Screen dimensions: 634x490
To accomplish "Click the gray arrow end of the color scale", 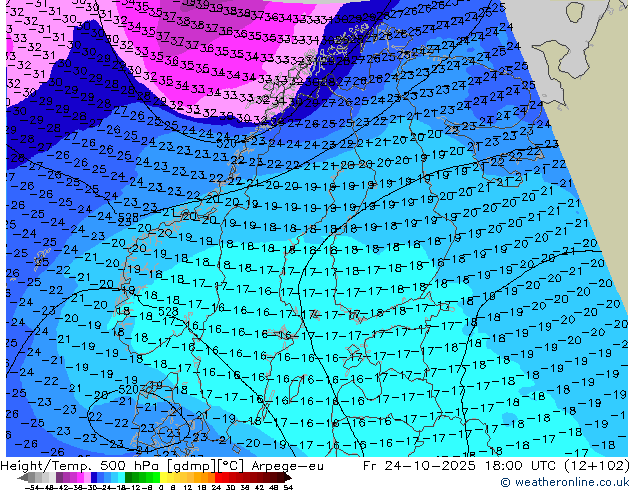I will point(22,478).
